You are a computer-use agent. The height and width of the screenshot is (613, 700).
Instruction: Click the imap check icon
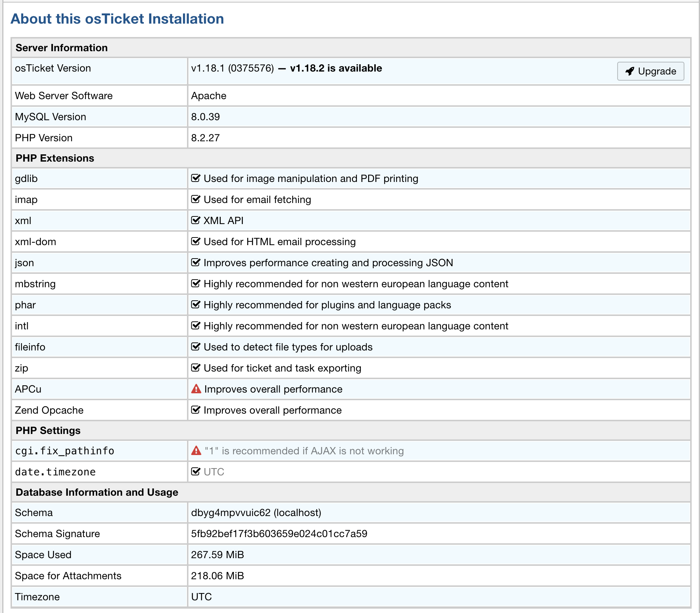[196, 199]
